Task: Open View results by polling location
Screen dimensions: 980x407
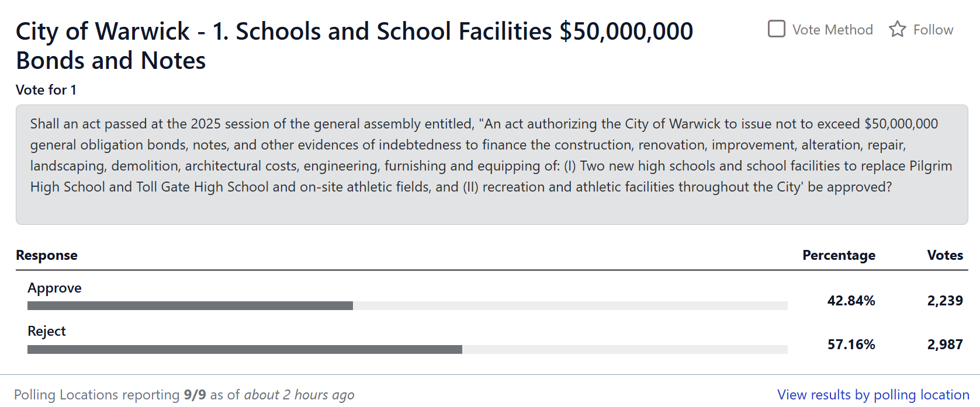Action: point(873,395)
